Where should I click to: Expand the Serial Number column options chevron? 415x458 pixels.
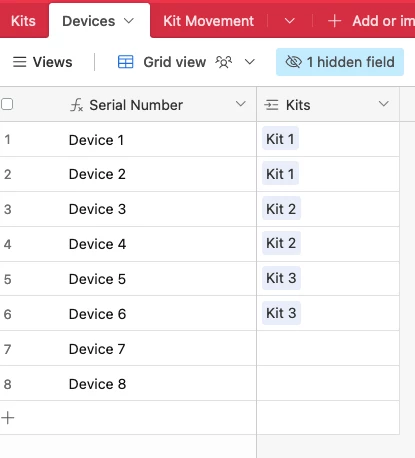point(241,104)
